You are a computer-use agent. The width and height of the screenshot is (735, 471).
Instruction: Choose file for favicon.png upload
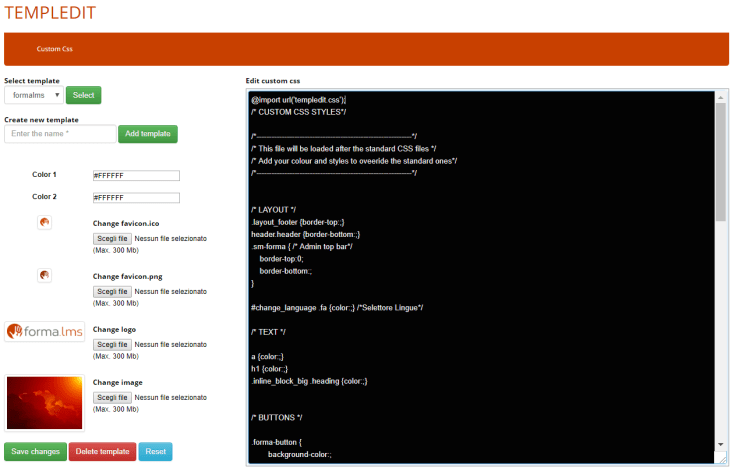click(112, 291)
